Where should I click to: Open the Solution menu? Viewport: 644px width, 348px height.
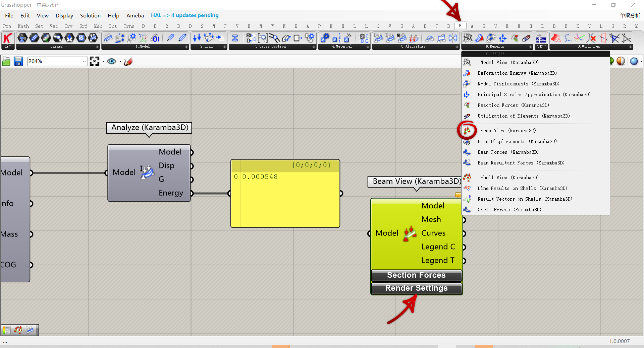coord(90,15)
